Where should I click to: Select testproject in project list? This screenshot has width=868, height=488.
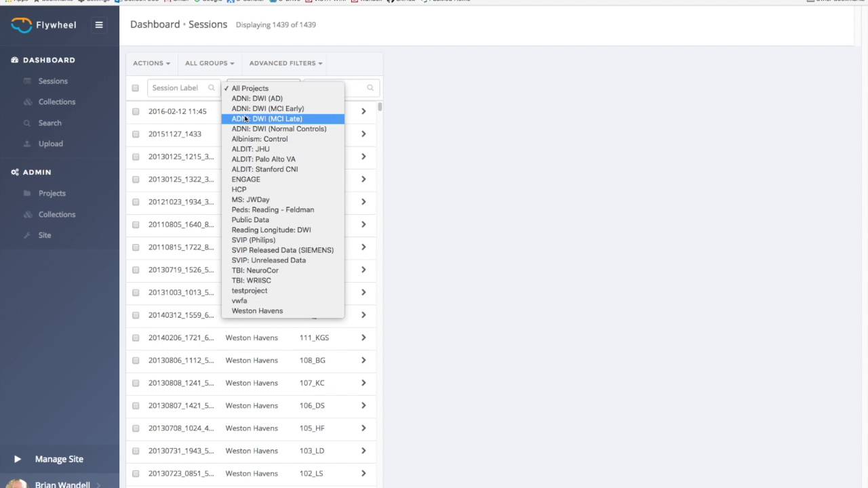click(x=283, y=291)
